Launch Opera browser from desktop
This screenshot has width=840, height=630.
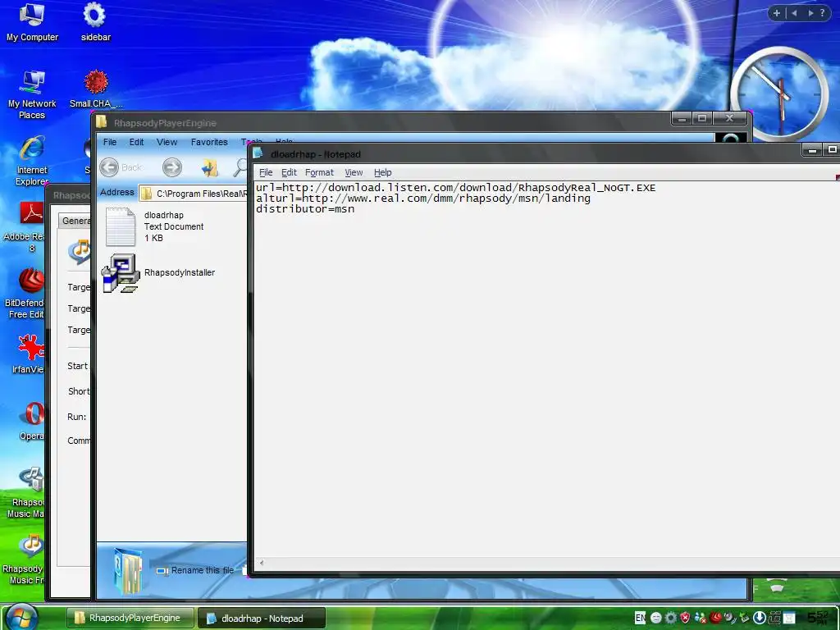click(x=32, y=421)
